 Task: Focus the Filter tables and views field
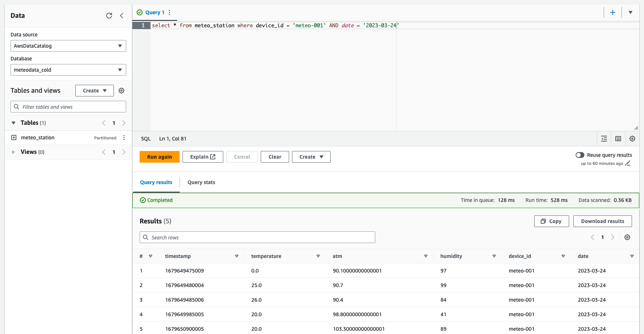[x=68, y=107]
